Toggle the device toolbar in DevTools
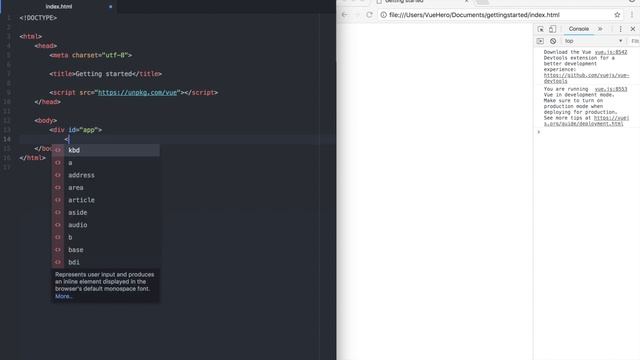Screen dimensions: 640x360 [x=552, y=29]
